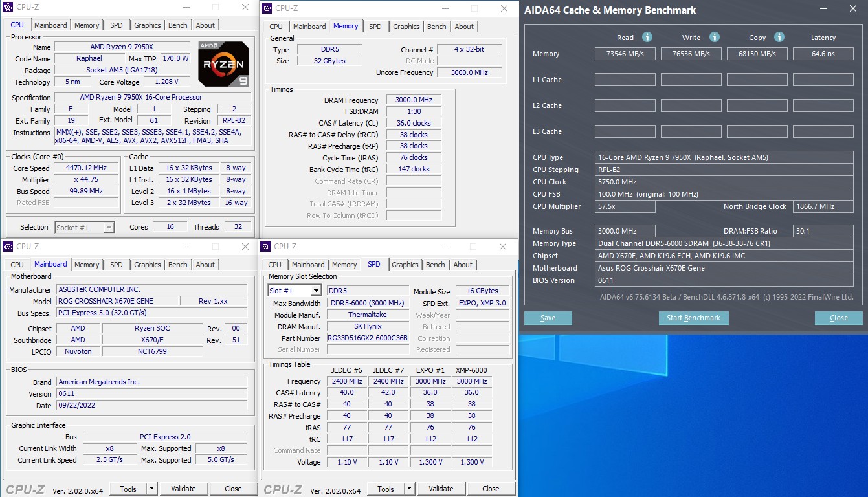Click the L3 Cache Latency result box

click(823, 131)
